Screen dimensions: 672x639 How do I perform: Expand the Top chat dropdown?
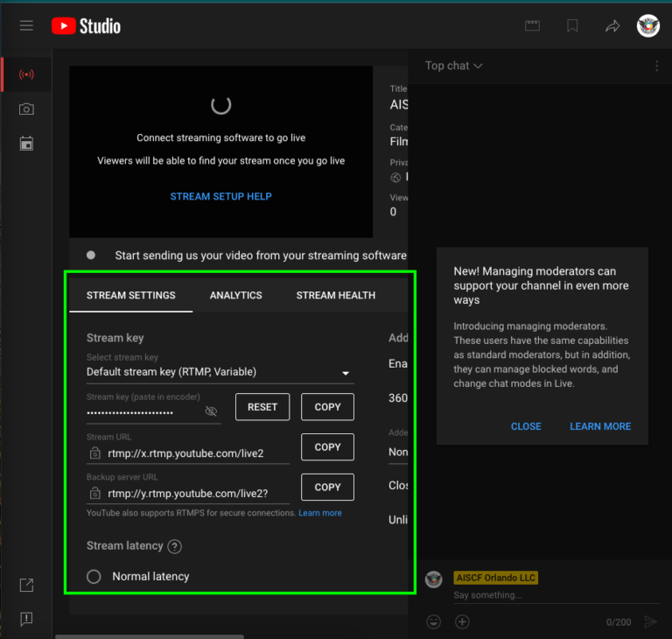[453, 66]
